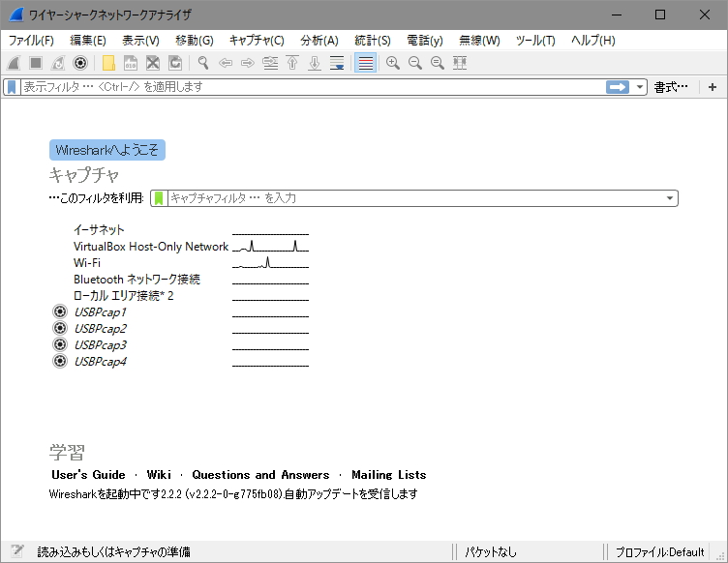Click the プロファイル:Default status bar entry
Screen dimensions: 728x563
click(x=659, y=551)
